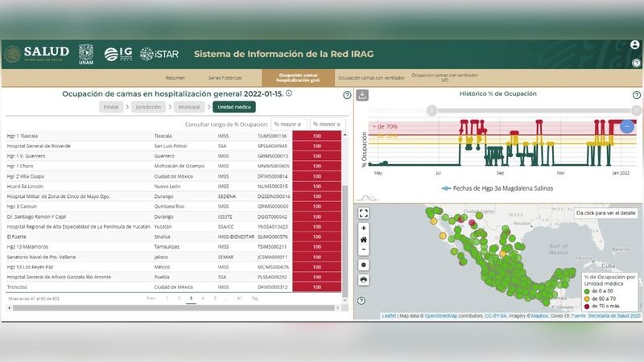Click the % mayor a input field
The width and height of the screenshot is (644, 362).
tap(289, 124)
